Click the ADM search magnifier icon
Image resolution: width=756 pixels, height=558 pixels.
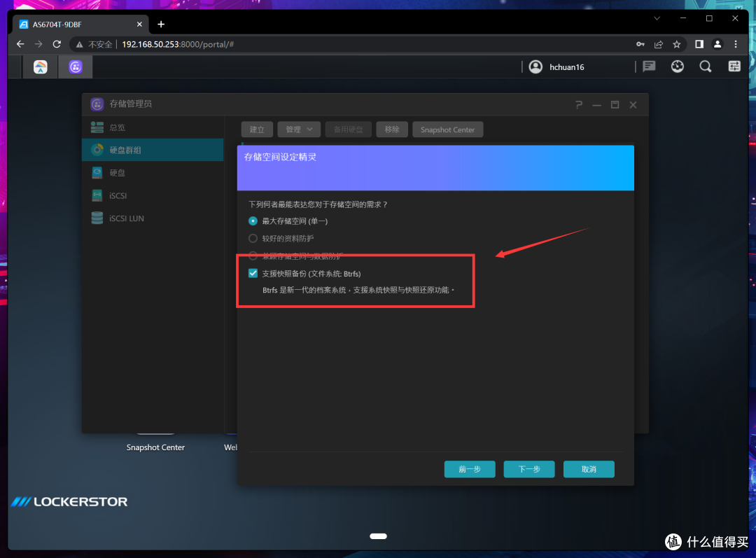point(706,67)
